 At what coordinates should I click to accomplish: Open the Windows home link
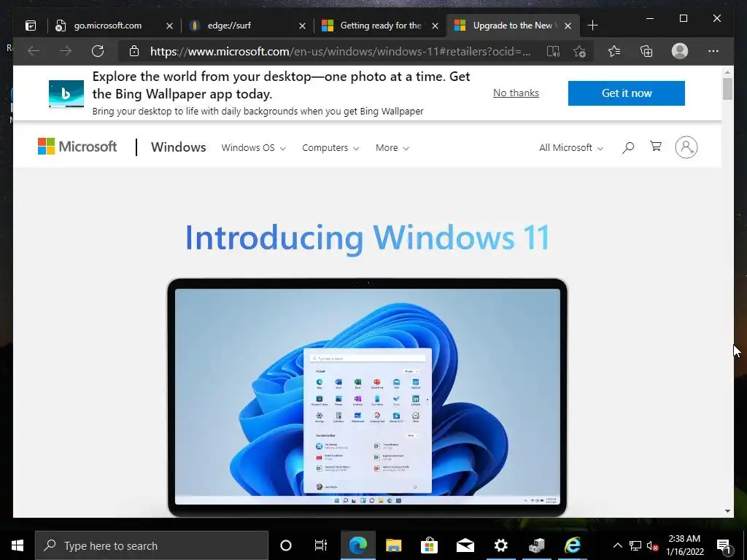click(179, 147)
